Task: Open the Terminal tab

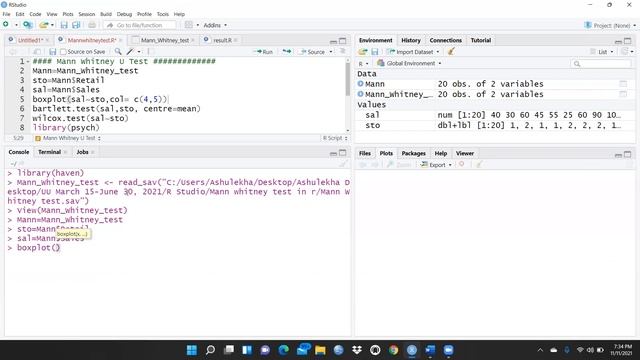Action: [x=49, y=152]
